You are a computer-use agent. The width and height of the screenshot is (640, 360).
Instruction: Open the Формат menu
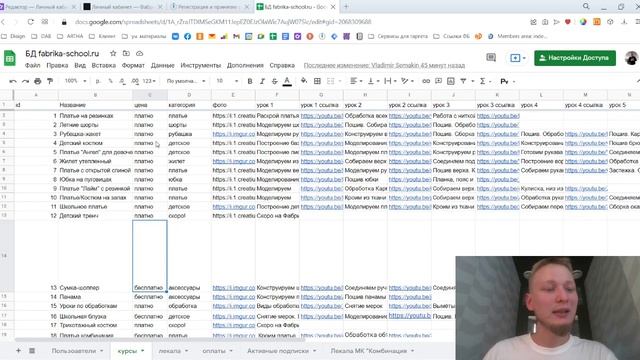(133, 65)
